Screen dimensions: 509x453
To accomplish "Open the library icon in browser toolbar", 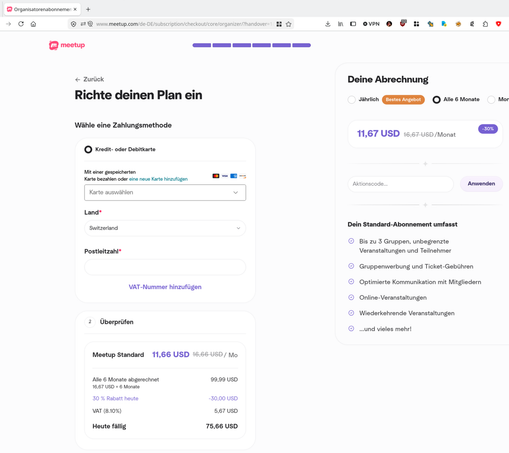I will [340, 24].
